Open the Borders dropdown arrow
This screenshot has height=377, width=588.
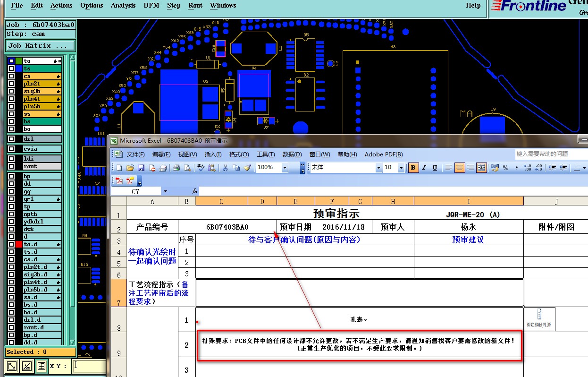(585, 168)
